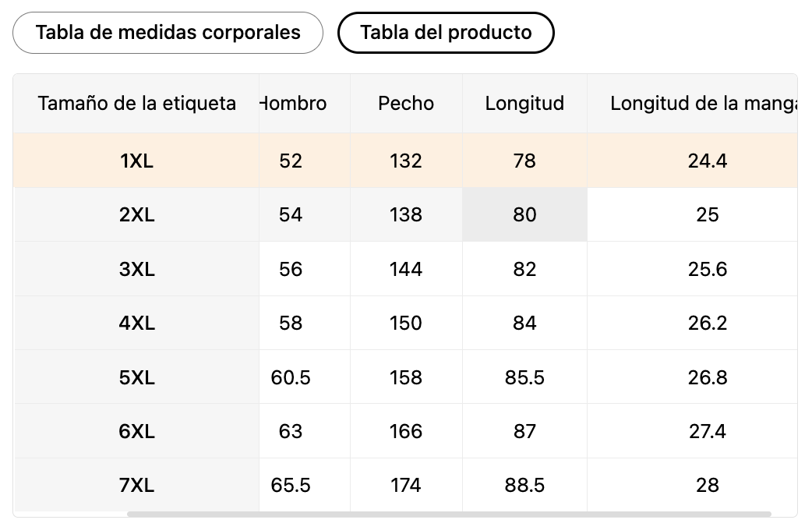Pick the 6XL size row label
This screenshot has width=812, height=527.
click(136, 431)
